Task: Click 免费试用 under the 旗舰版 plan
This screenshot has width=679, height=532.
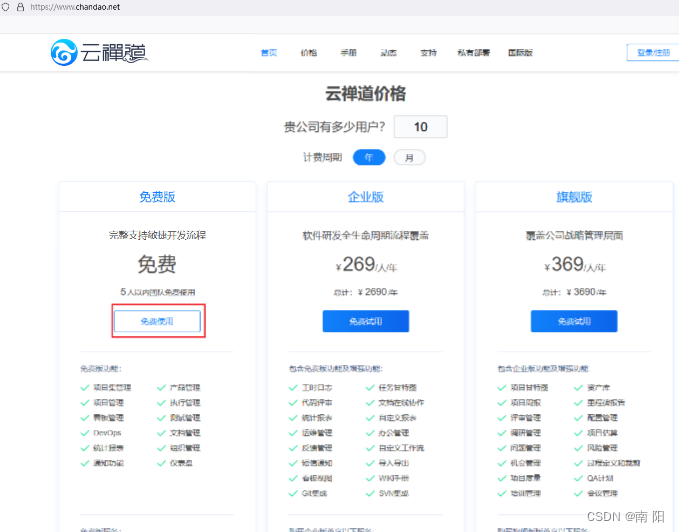Action: click(x=574, y=321)
